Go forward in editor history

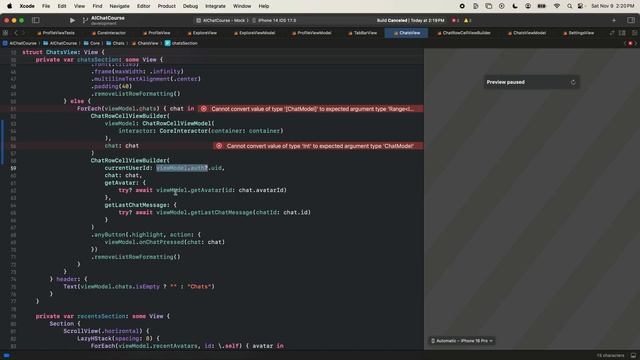click(x=24, y=33)
